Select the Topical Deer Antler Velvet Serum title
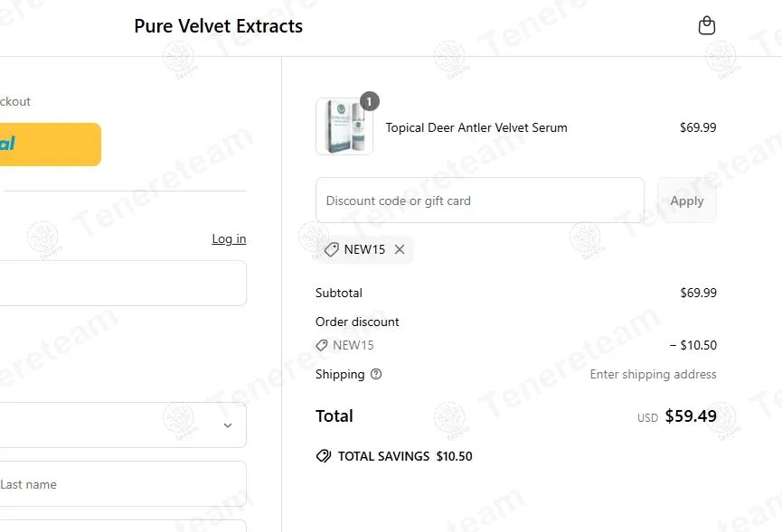782x532 pixels. 476,127
